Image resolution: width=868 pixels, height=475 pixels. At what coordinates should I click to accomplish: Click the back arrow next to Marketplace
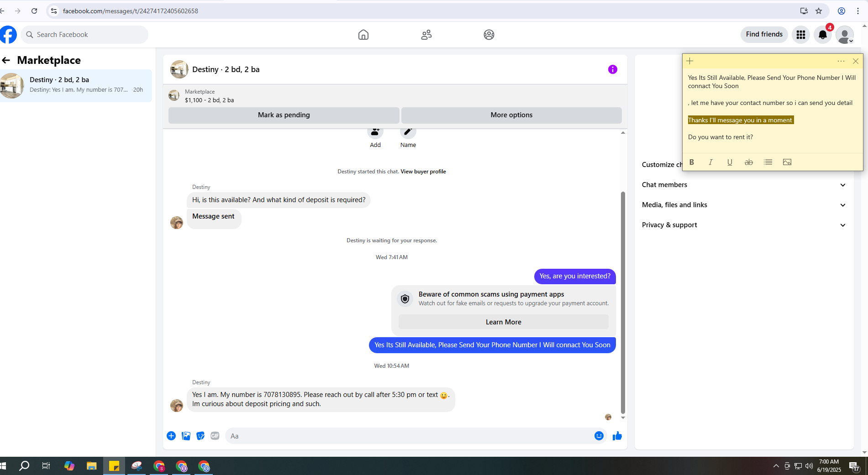pos(6,60)
